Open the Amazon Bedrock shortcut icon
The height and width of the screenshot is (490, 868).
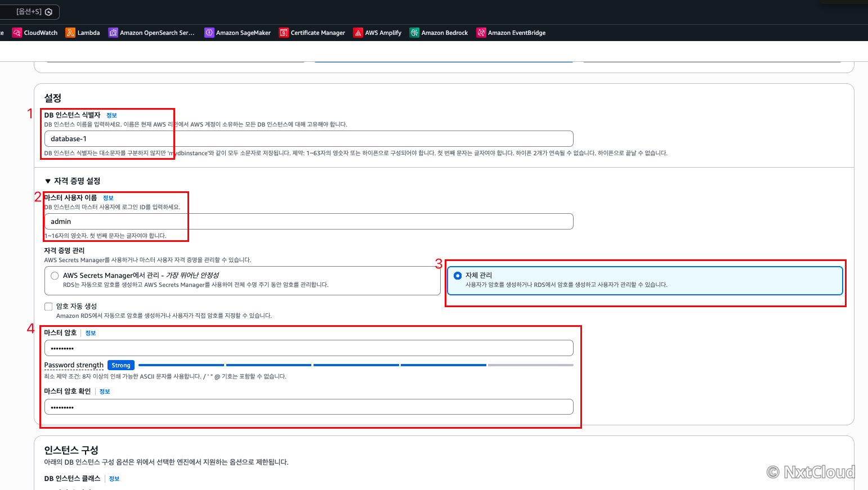[414, 33]
